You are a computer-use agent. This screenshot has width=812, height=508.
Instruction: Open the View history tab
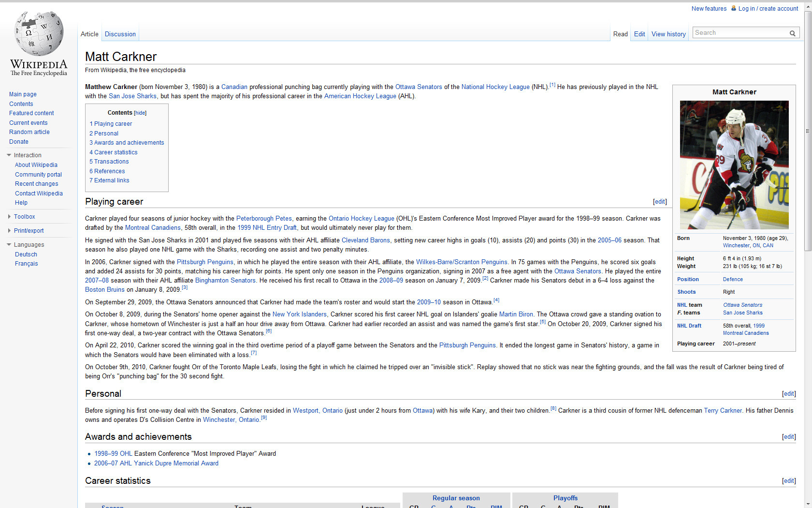668,34
